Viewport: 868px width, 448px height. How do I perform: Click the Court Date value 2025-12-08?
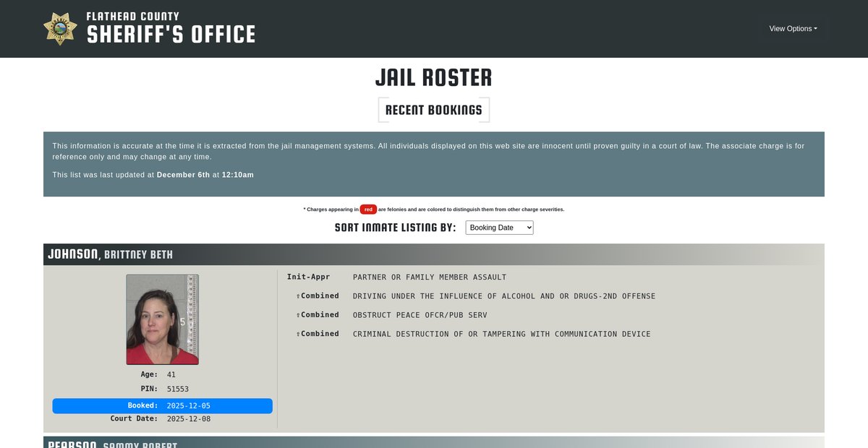(x=188, y=419)
